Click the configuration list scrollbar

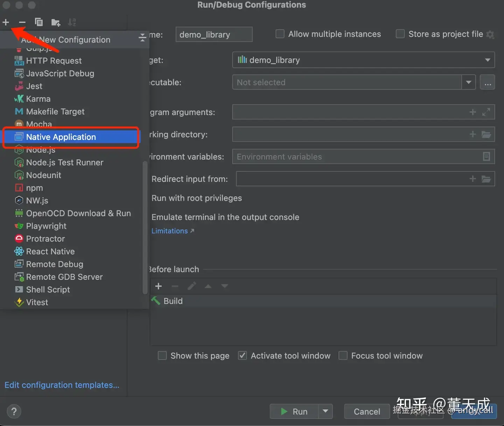[x=145, y=228]
